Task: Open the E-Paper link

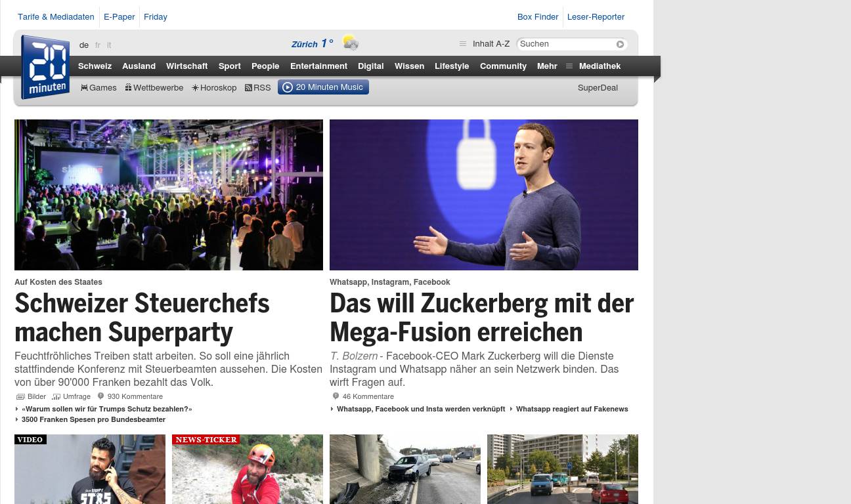Action: (x=120, y=16)
